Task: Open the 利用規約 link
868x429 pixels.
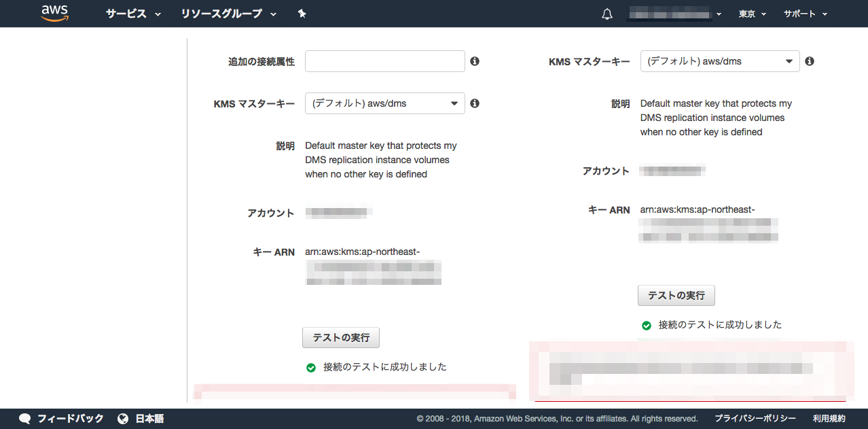Action: coord(829,419)
